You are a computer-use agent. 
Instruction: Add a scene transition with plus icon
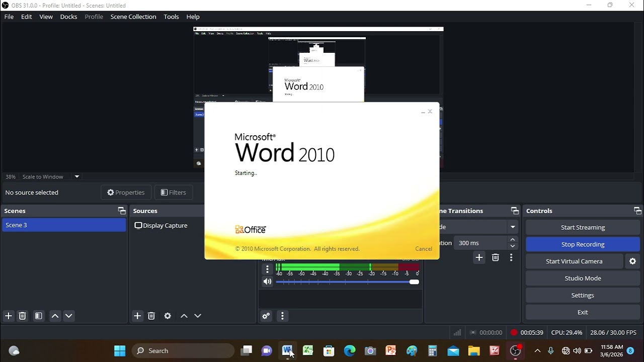coord(479,257)
